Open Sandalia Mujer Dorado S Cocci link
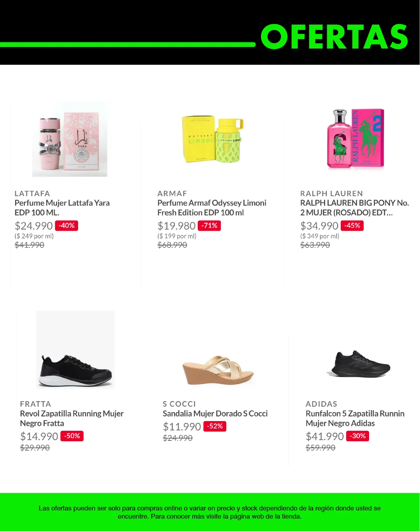The height and width of the screenshot is (531, 420). pos(215,414)
